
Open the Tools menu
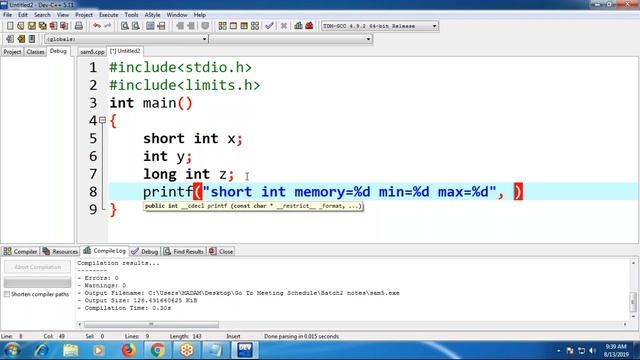click(x=131, y=15)
